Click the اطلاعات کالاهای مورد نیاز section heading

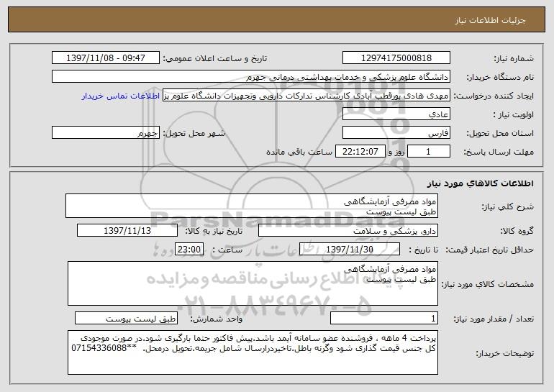pyautogui.click(x=480, y=183)
